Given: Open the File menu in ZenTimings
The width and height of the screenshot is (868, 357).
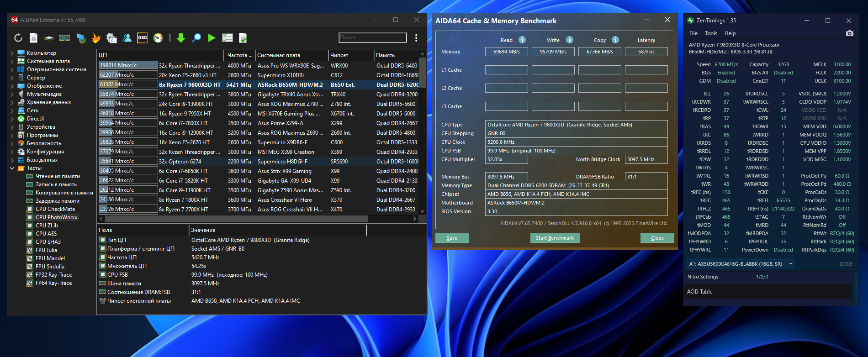Looking at the screenshot, I should pos(693,33).
